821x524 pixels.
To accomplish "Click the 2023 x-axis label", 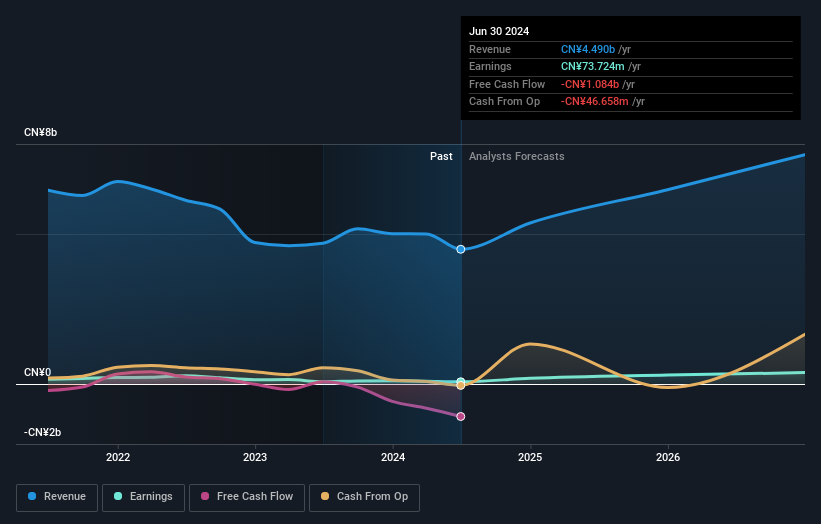I will click(255, 457).
